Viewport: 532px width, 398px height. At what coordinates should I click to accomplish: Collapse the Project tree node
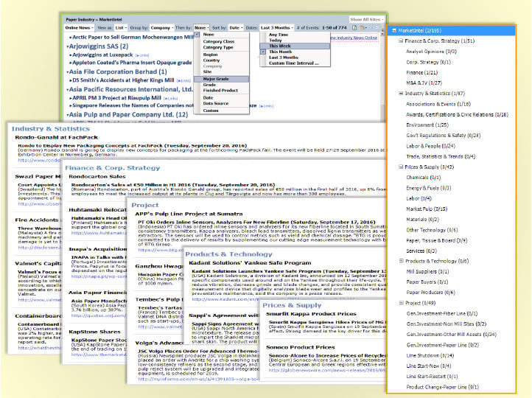coord(401,303)
